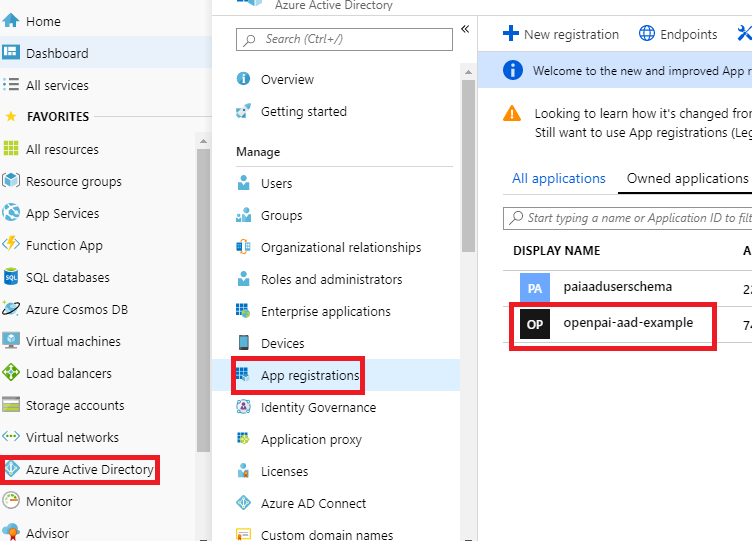Click the All resources grid icon

click(x=11, y=149)
